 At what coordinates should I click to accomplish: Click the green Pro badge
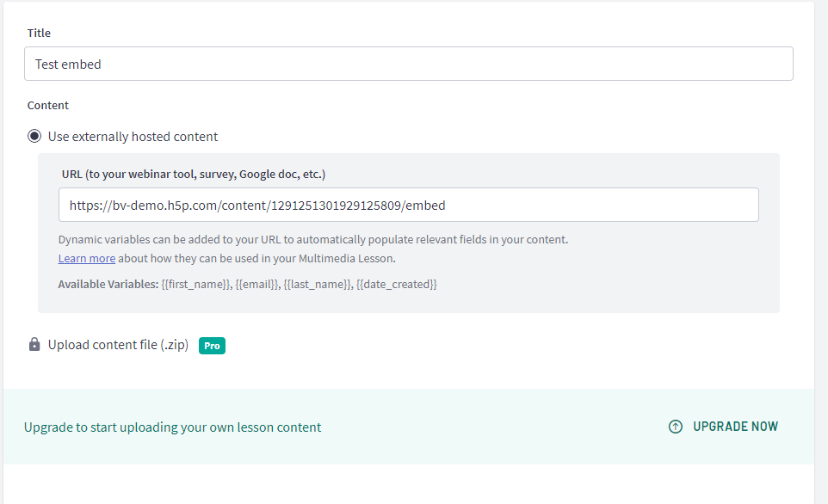[212, 346]
